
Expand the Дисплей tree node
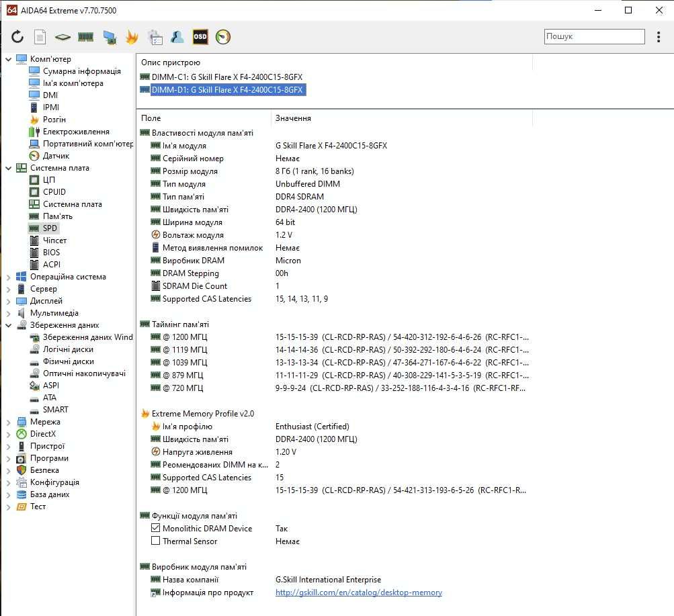(8, 301)
